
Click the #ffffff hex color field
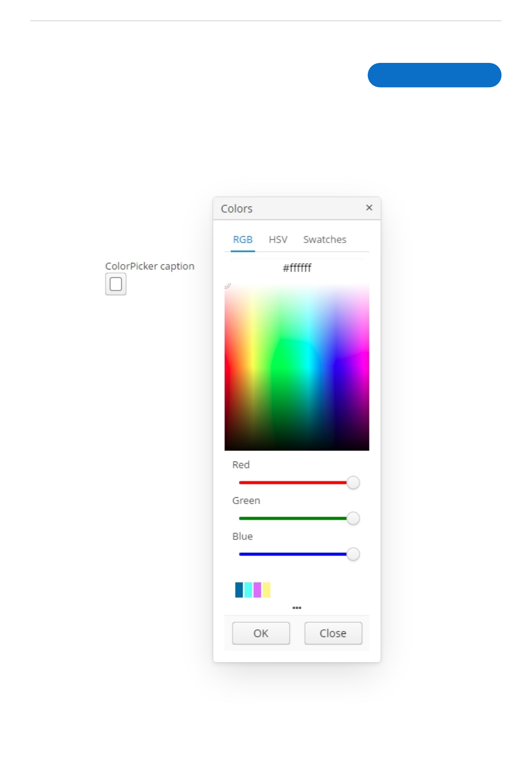297,268
